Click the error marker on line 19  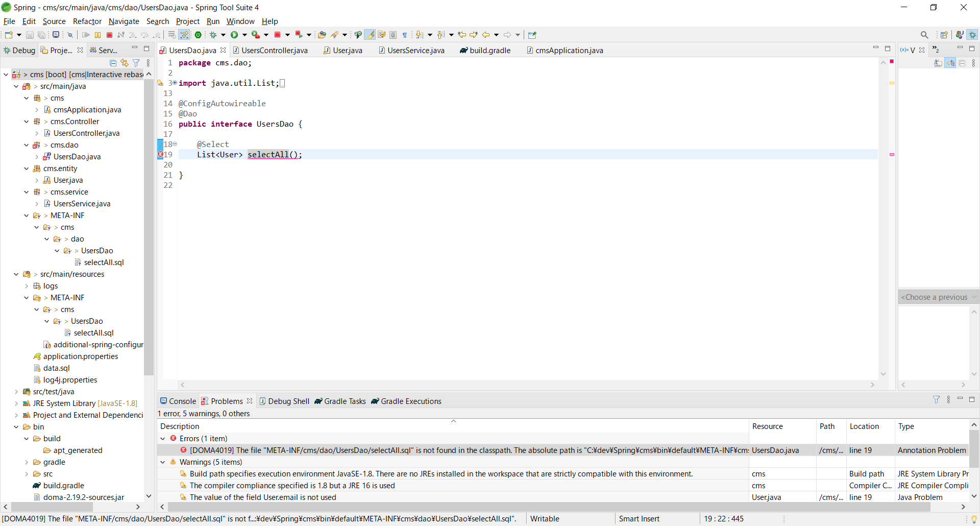tap(160, 154)
